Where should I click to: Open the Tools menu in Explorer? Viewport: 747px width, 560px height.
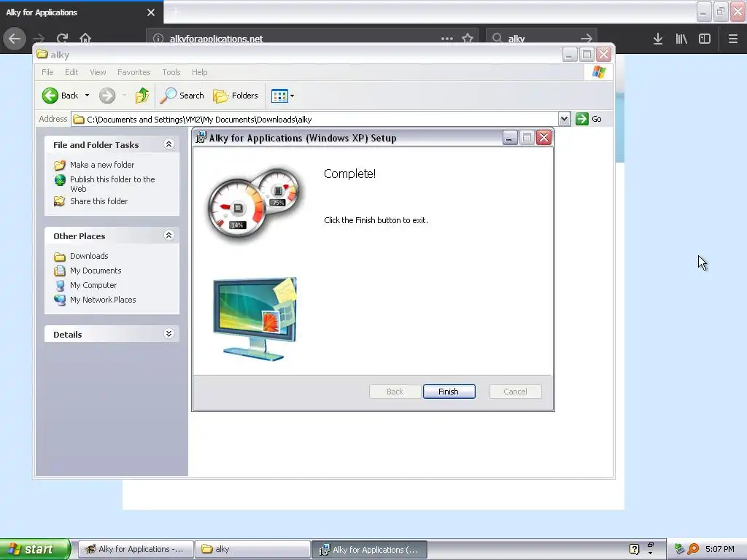[x=171, y=72]
